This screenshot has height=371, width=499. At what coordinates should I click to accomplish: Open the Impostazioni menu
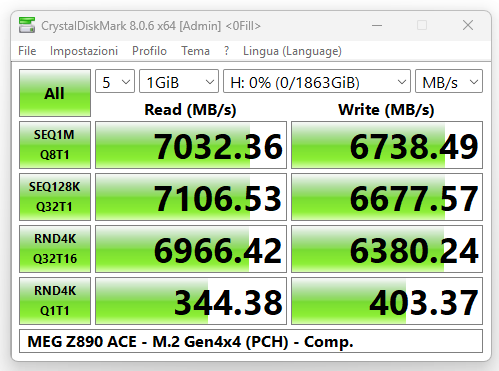coord(84,51)
